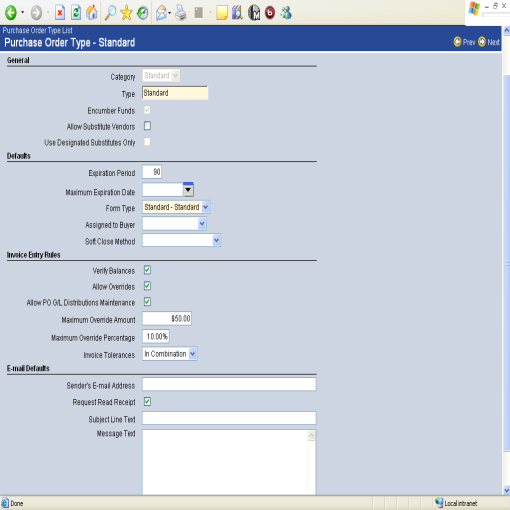The image size is (510, 510).
Task: Go to Next record
Action: (x=489, y=42)
